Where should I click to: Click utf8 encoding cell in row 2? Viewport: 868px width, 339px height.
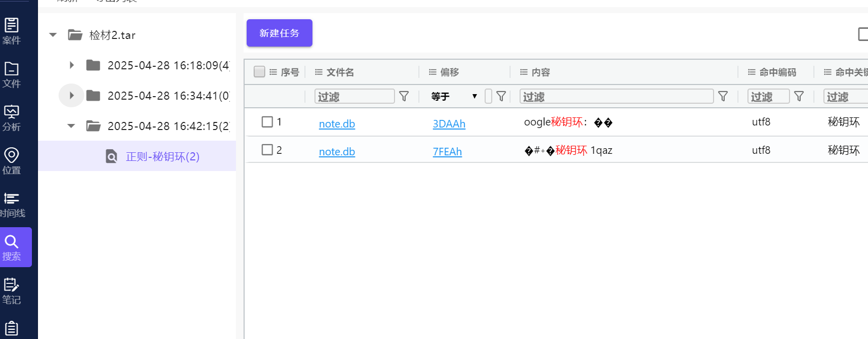click(761, 150)
